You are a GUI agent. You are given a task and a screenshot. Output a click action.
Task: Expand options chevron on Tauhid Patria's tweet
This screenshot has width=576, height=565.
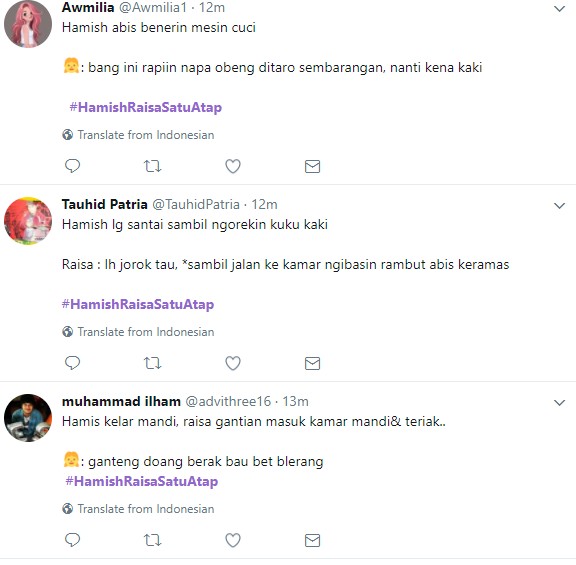tap(559, 206)
